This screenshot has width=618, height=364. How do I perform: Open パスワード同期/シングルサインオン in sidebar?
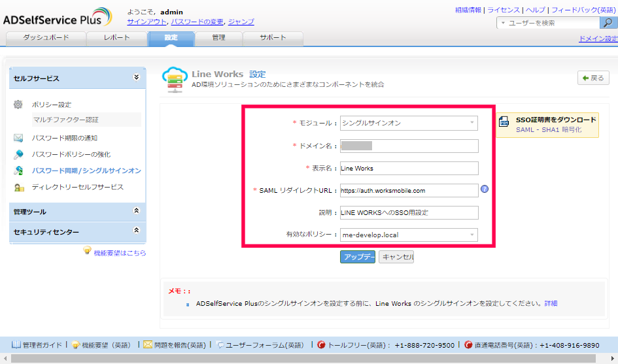click(86, 171)
